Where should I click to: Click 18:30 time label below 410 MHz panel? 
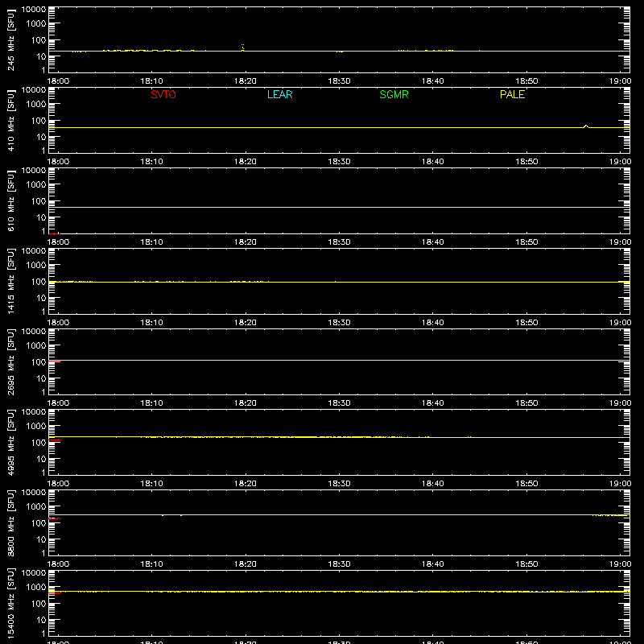pyautogui.click(x=339, y=162)
